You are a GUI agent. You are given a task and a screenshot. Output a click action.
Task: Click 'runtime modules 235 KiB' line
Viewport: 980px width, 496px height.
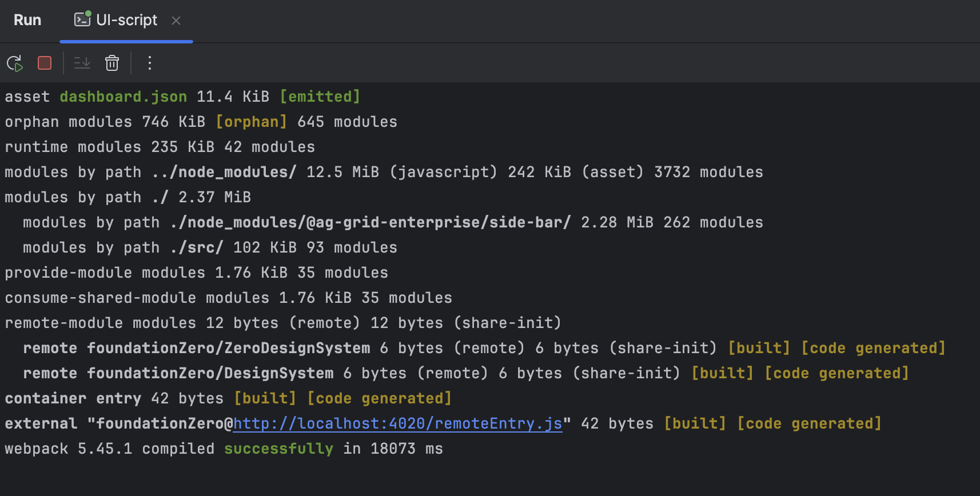(160, 147)
